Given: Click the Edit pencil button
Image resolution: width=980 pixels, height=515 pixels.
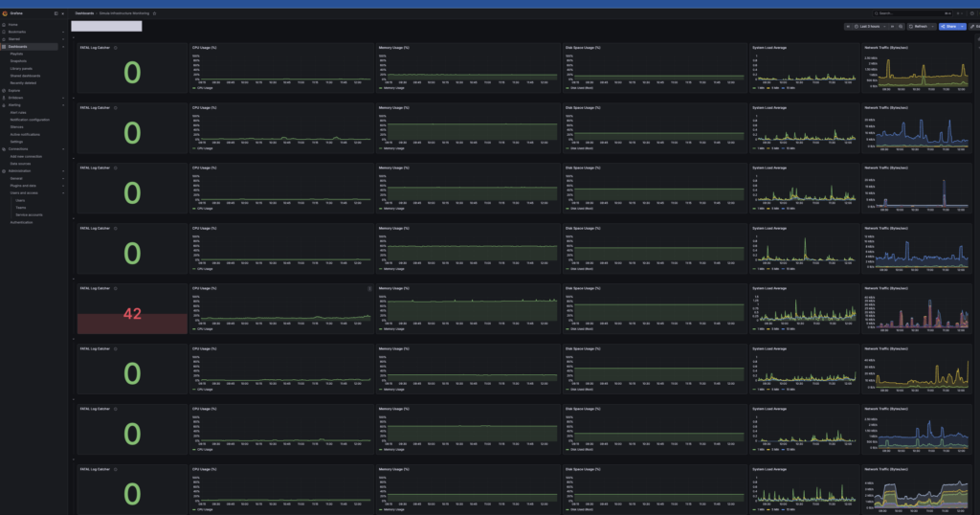Looking at the screenshot, I should coord(973,26).
